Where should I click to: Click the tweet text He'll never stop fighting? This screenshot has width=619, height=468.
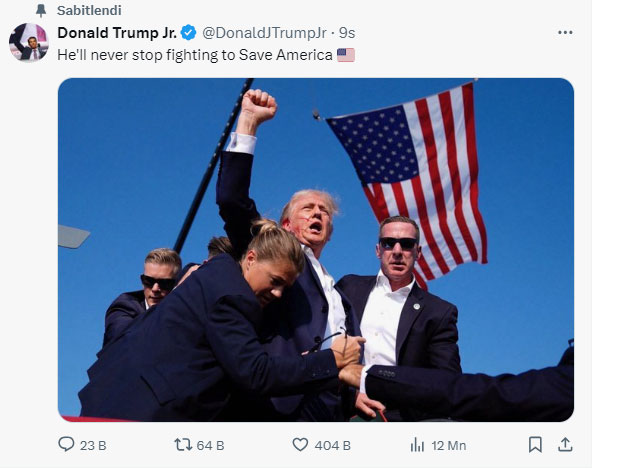coord(138,55)
